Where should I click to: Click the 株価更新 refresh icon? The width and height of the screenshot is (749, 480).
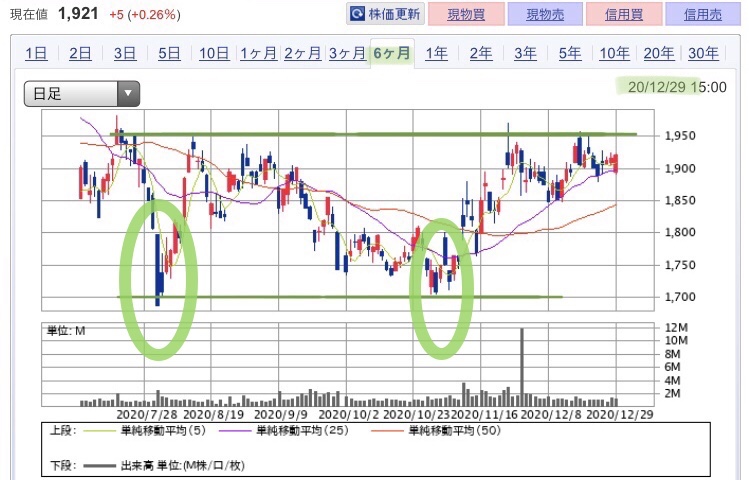(357, 14)
